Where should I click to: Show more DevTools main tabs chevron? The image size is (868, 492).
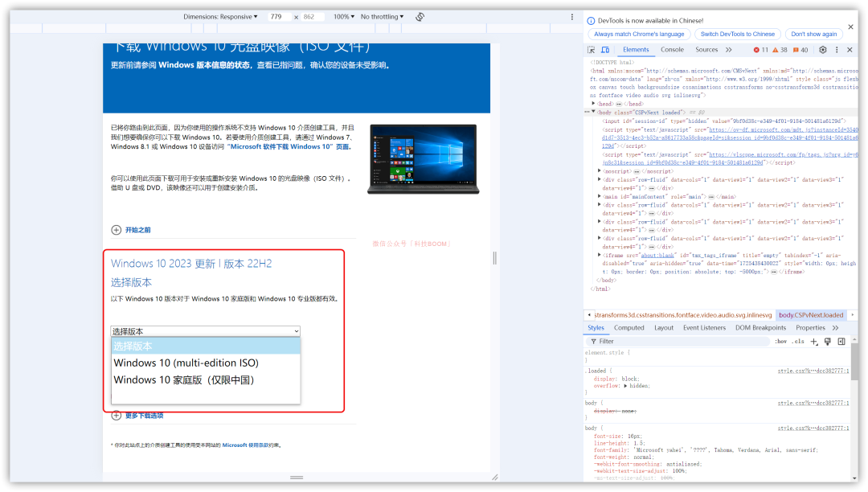pyautogui.click(x=729, y=50)
